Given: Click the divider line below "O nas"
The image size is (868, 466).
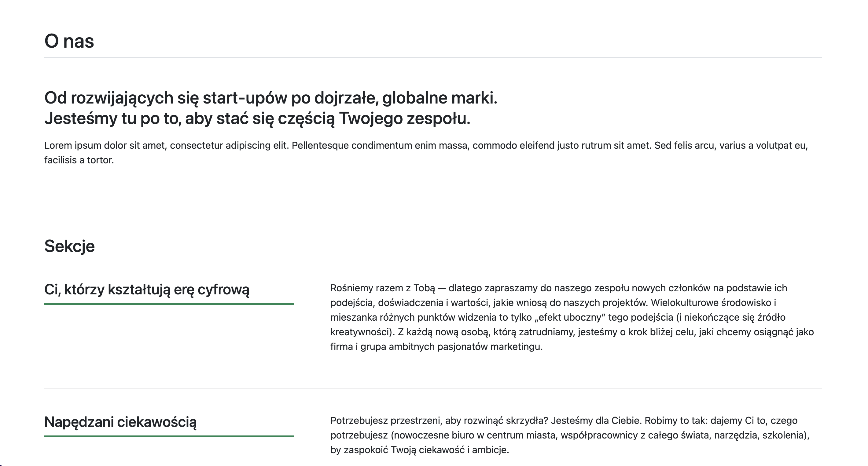Looking at the screenshot, I should [x=433, y=58].
